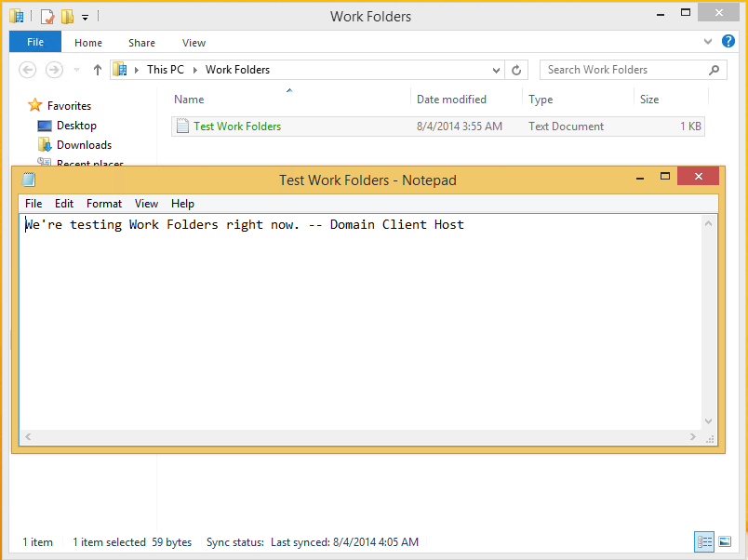Open Downloads in the navigation pane
The width and height of the screenshot is (748, 560).
pyautogui.click(x=84, y=145)
